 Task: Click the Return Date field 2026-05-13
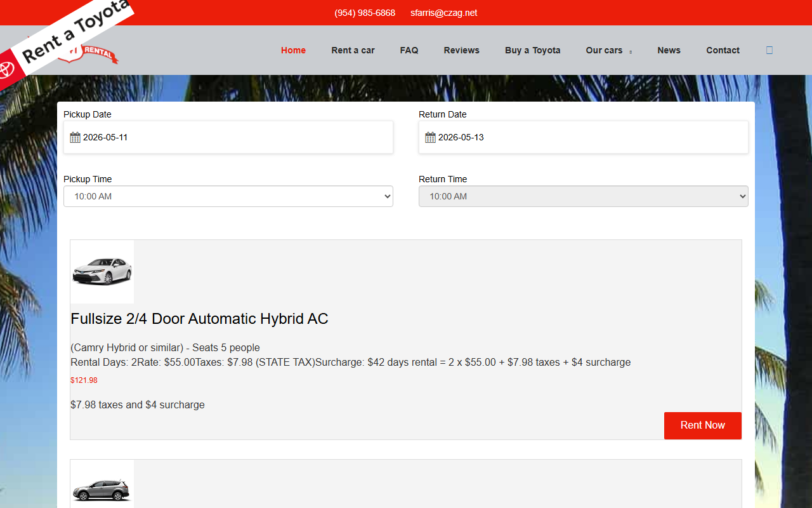point(584,137)
